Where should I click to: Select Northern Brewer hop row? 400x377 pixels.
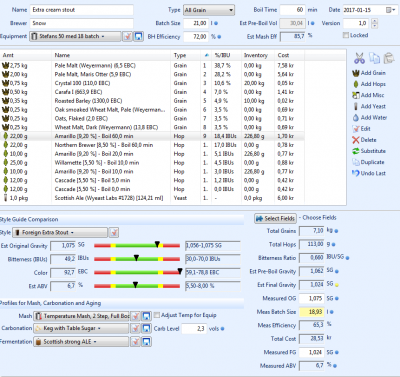152,145
